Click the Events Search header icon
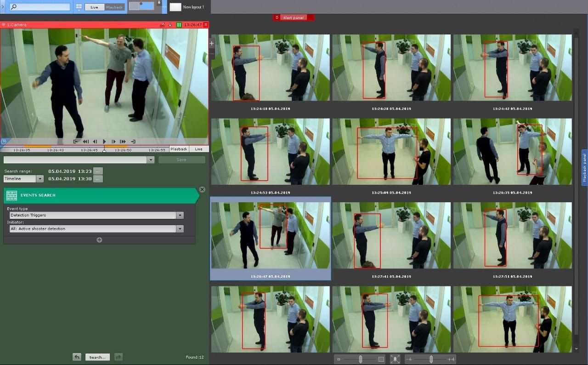The width and height of the screenshot is (588, 365). 11,195
